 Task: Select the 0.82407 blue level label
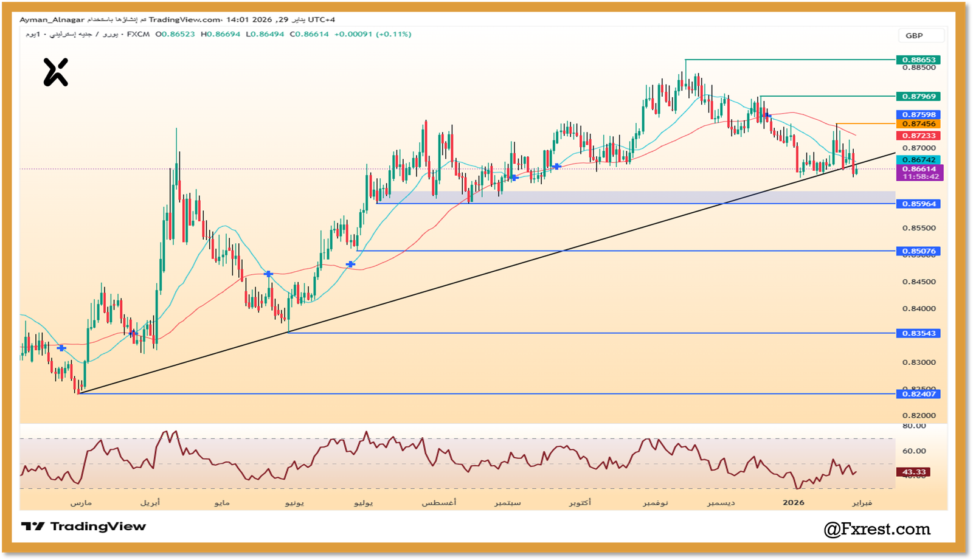(918, 394)
